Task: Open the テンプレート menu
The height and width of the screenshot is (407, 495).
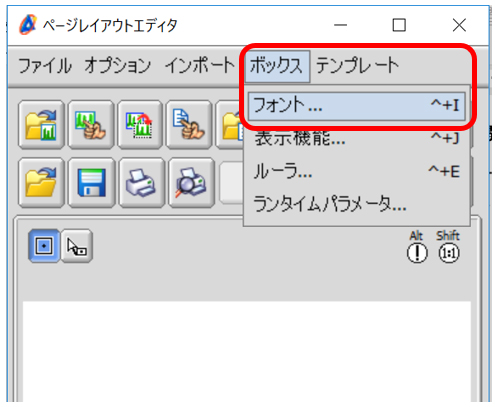Action: [357, 65]
